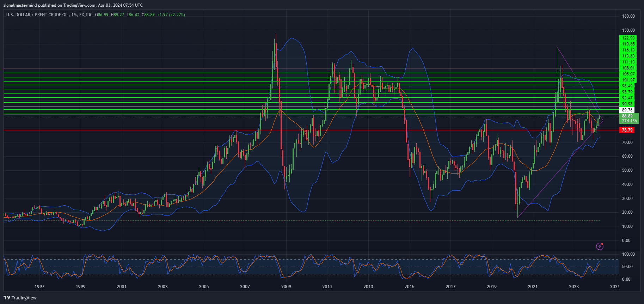Click the 2003 year label on time axis
This screenshot has width=644, height=304.
click(x=163, y=286)
